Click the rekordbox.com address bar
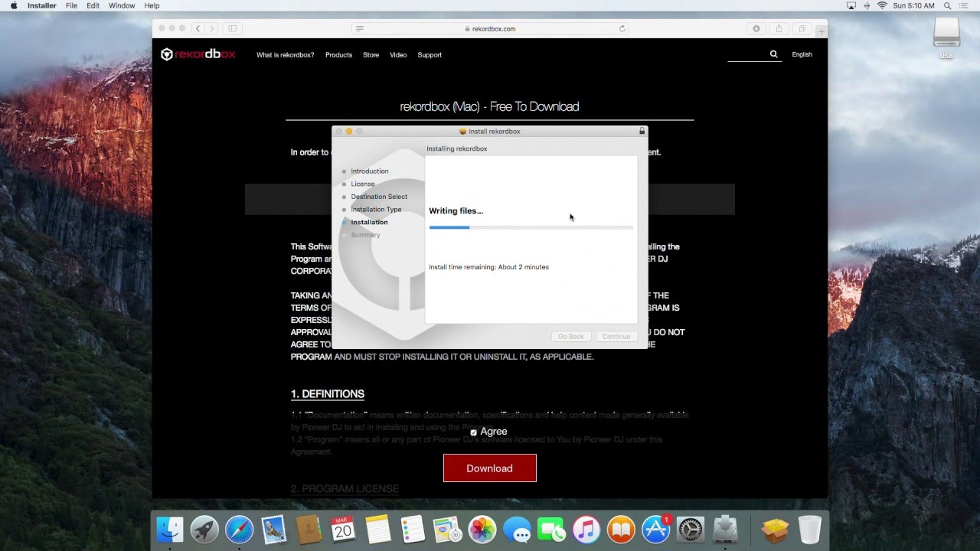 490,28
